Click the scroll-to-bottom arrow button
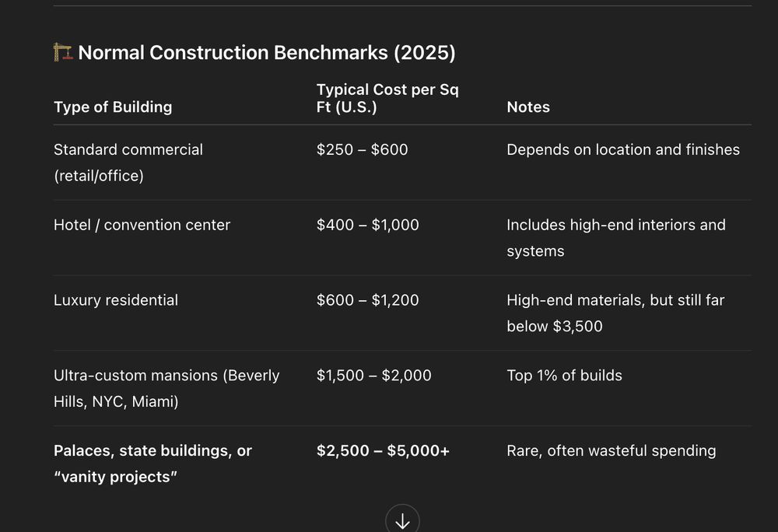The height and width of the screenshot is (532, 778). point(402,520)
